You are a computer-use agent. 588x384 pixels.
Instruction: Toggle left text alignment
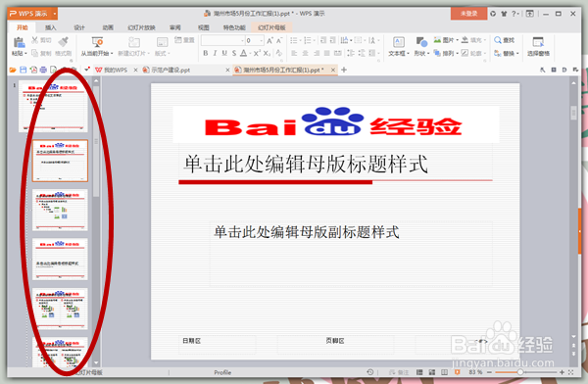pyautogui.click(x=294, y=53)
